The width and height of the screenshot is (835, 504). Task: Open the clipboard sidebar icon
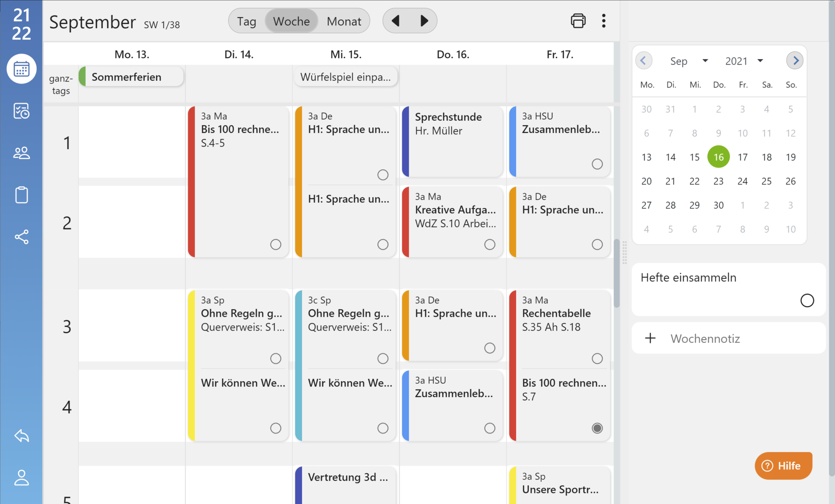click(x=22, y=195)
